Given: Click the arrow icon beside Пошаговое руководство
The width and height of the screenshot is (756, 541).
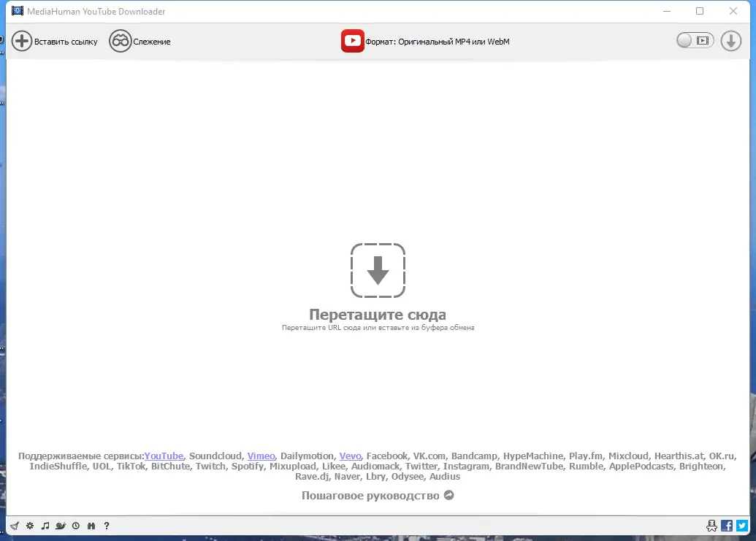Looking at the screenshot, I should (449, 495).
